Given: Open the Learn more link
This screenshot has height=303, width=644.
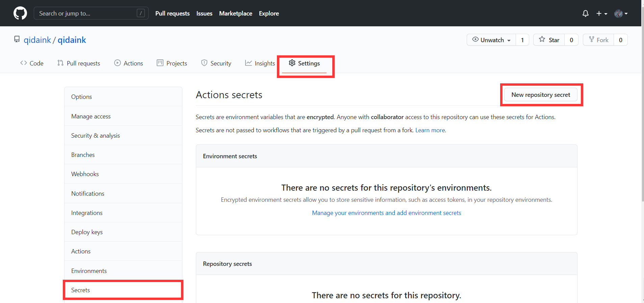Looking at the screenshot, I should 430,130.
